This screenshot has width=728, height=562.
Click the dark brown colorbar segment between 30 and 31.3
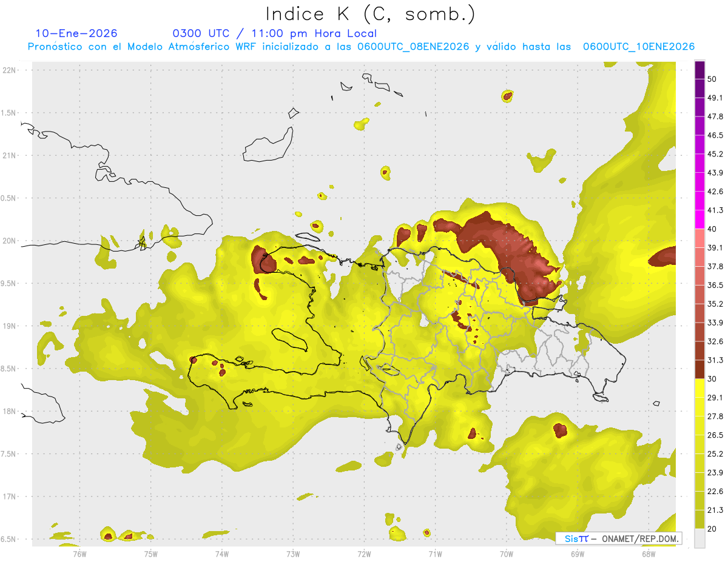click(699, 369)
